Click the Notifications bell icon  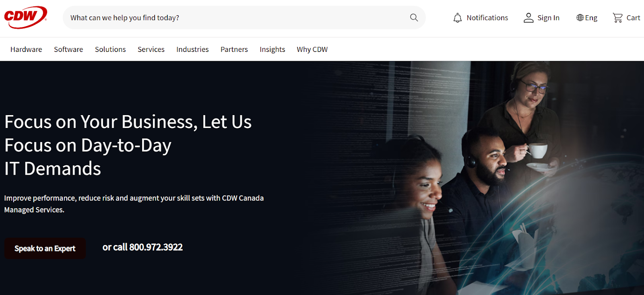pyautogui.click(x=458, y=18)
